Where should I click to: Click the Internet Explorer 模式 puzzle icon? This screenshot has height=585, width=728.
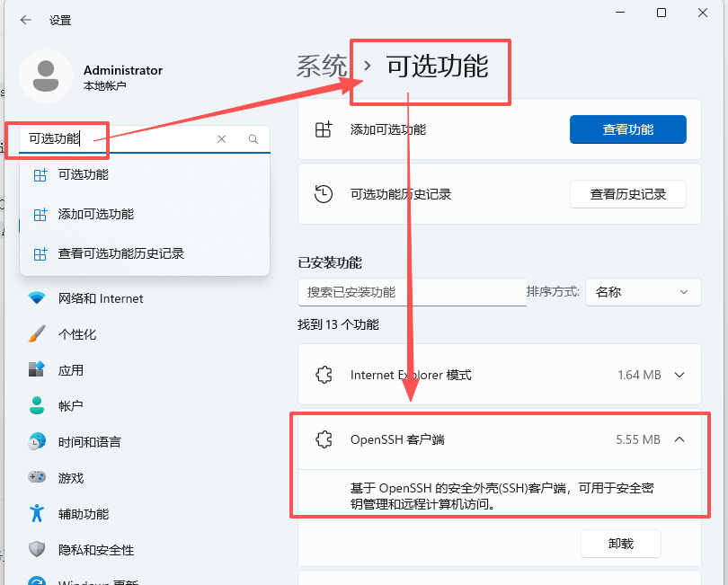click(324, 375)
